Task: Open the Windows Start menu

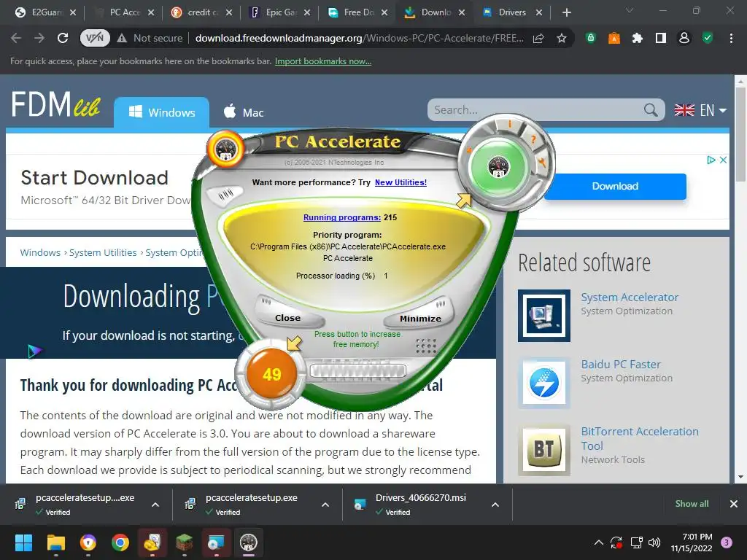Action: (x=23, y=542)
